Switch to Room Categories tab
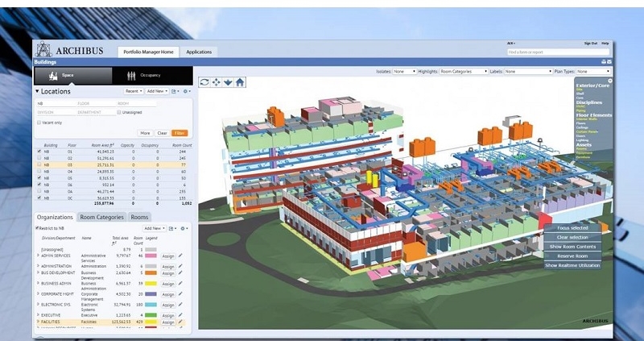644x341 pixels. coord(101,217)
